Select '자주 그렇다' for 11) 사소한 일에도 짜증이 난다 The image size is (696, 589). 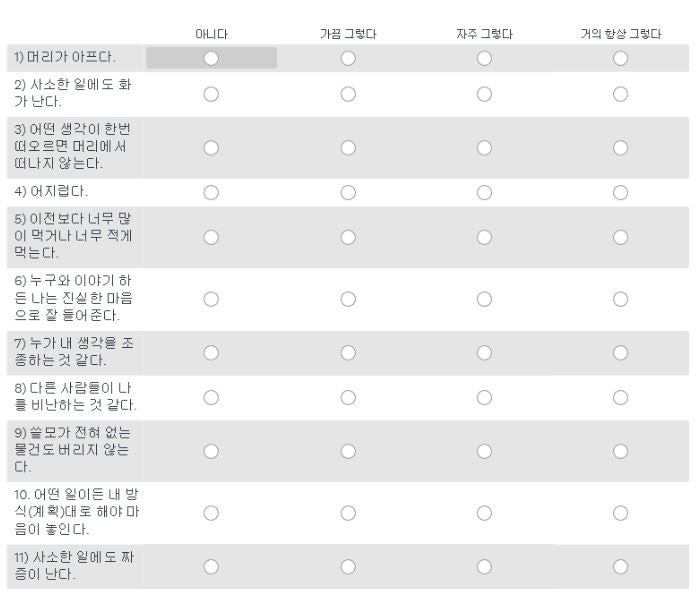point(484,566)
